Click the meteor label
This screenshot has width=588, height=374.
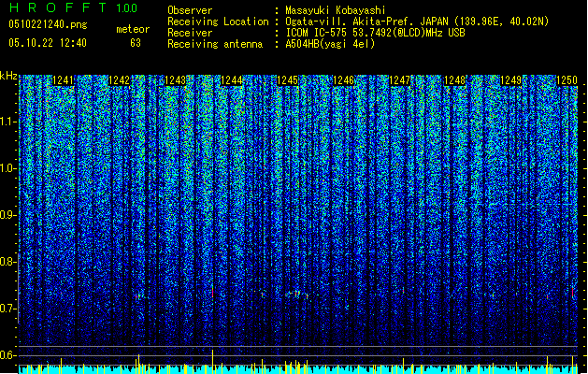133,29
